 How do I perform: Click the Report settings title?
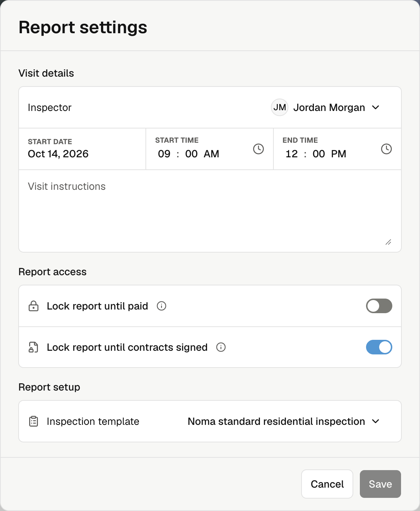[x=83, y=27]
